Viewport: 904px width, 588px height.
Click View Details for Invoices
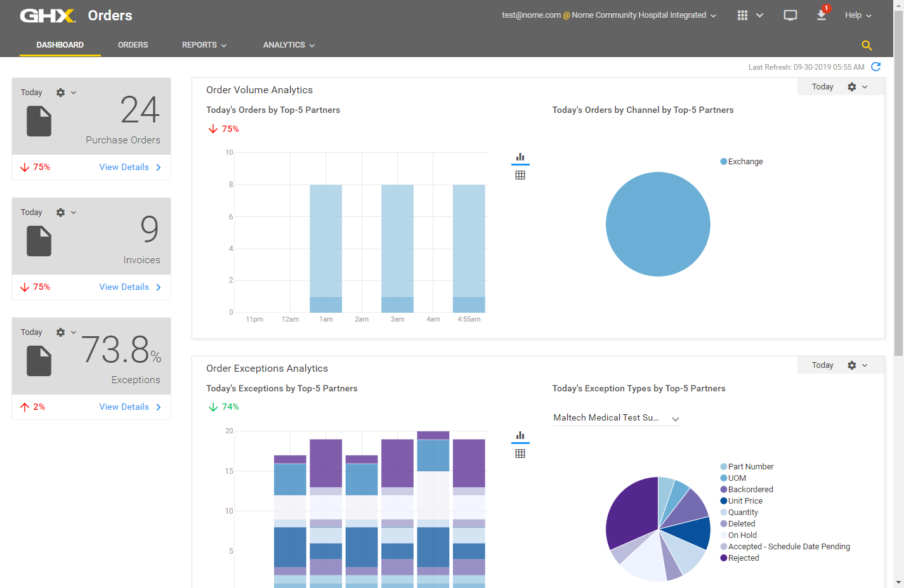[130, 287]
